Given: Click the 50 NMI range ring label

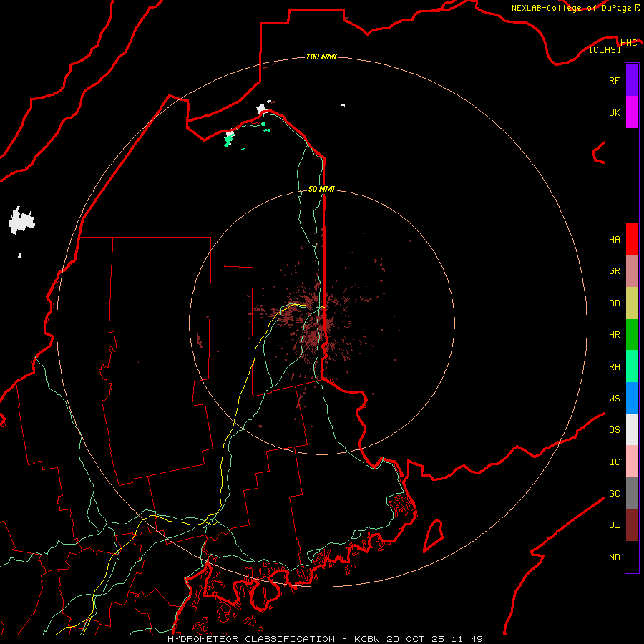Looking at the screenshot, I should (321, 189).
